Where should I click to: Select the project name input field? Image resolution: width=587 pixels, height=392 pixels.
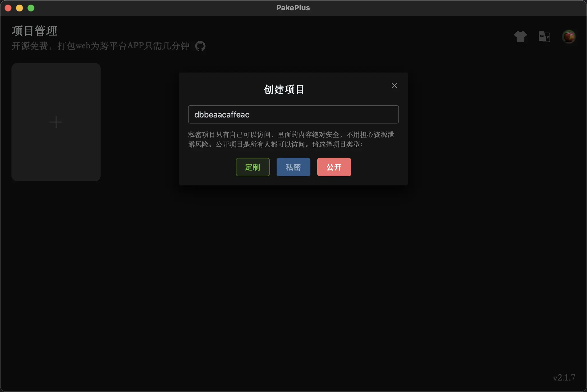pos(293,114)
